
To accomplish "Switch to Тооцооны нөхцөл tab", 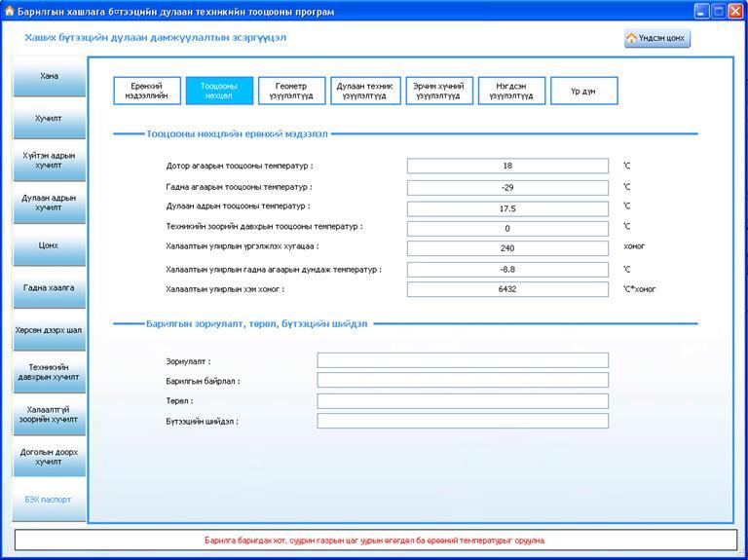I will [219, 91].
